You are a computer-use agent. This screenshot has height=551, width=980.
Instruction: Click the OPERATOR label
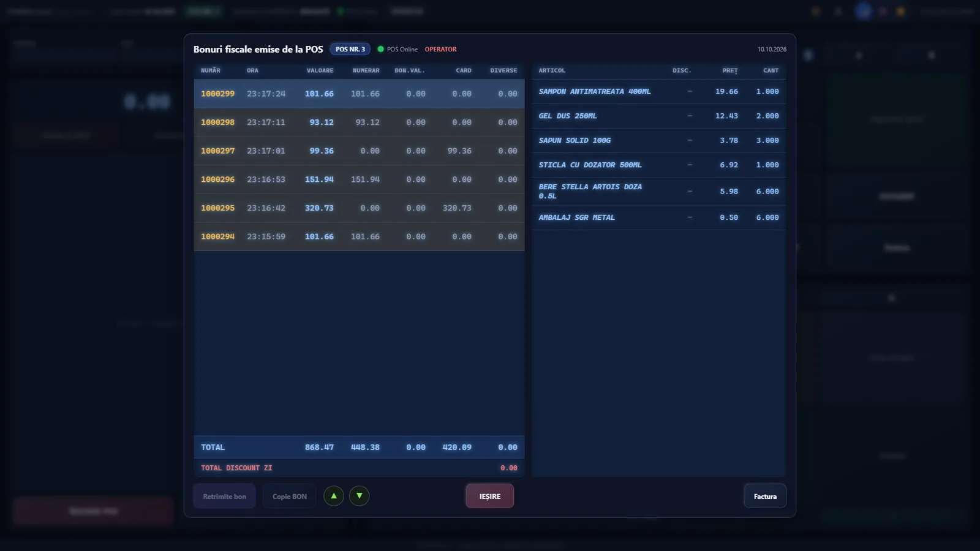coord(440,49)
